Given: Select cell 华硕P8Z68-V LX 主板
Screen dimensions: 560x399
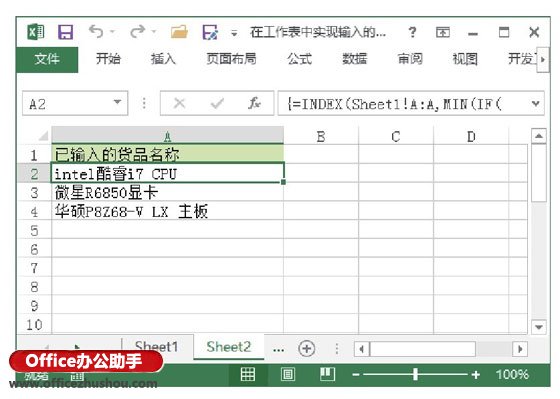Looking at the screenshot, I should coord(168,211).
